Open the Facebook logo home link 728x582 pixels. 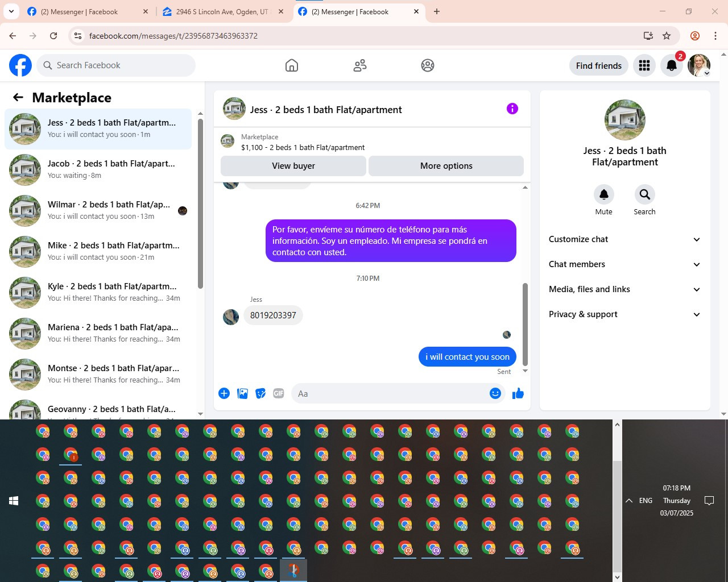click(20, 65)
